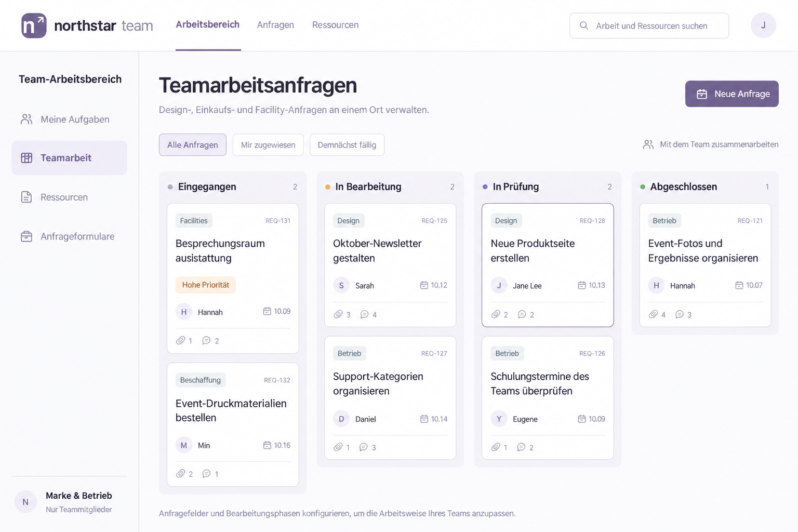Click the people icon beside Mit dem Team zusammenarbeiten
The image size is (798, 532).
pos(648,144)
